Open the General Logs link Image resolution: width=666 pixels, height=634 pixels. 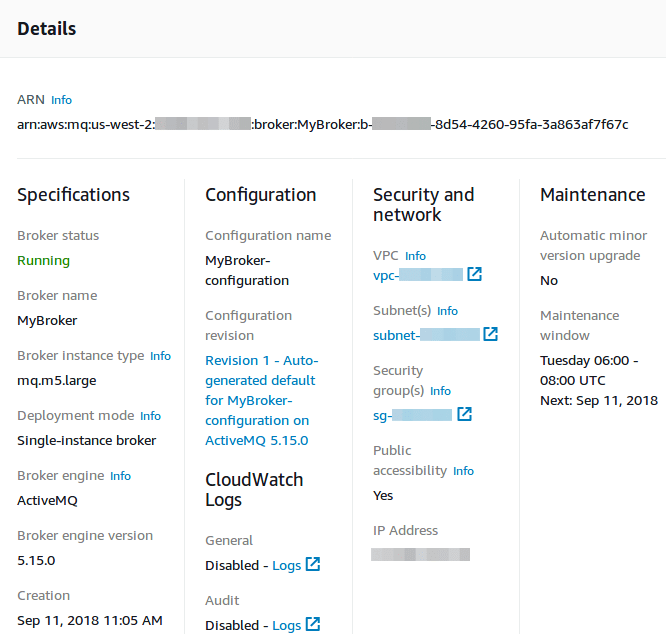tap(286, 566)
